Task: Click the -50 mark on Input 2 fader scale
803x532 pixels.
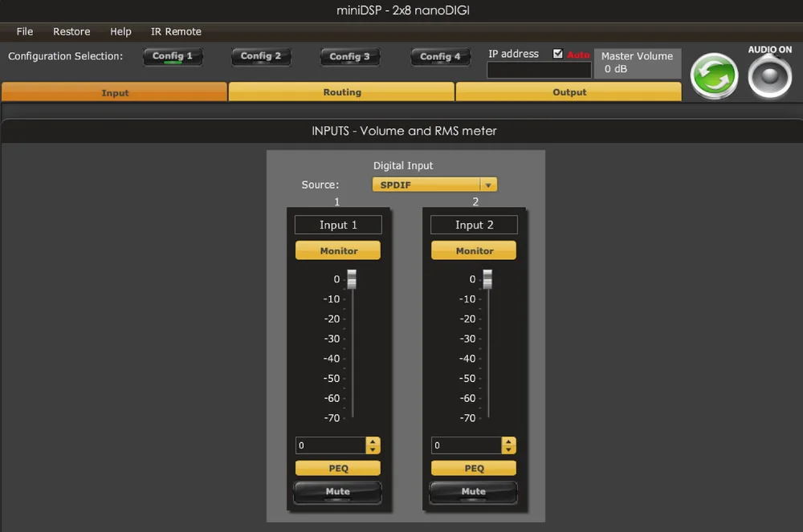Action: (x=467, y=379)
